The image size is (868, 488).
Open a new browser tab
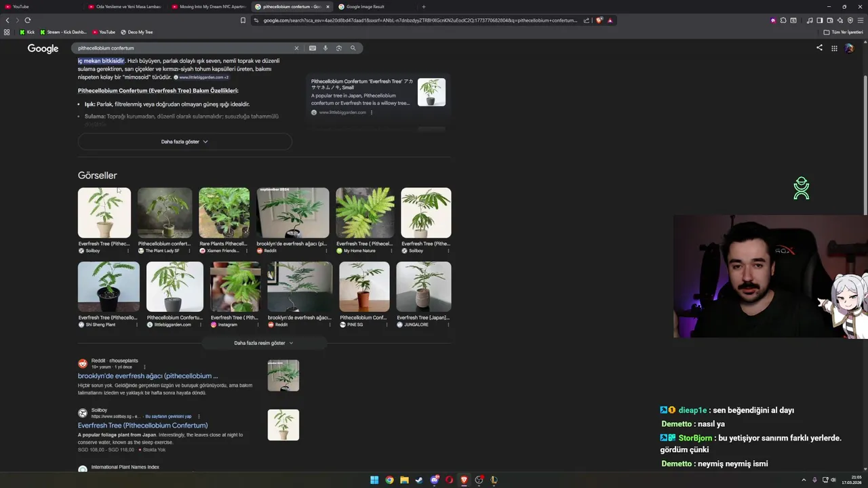coord(424,7)
